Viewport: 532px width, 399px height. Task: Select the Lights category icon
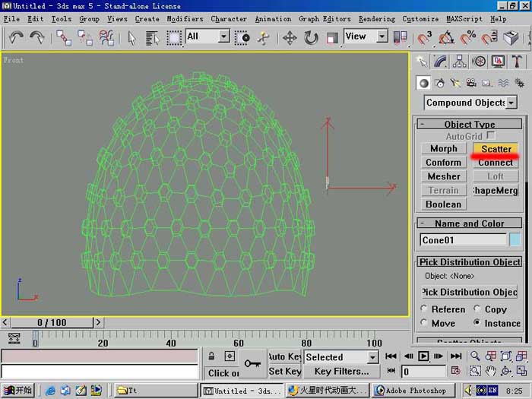455,83
